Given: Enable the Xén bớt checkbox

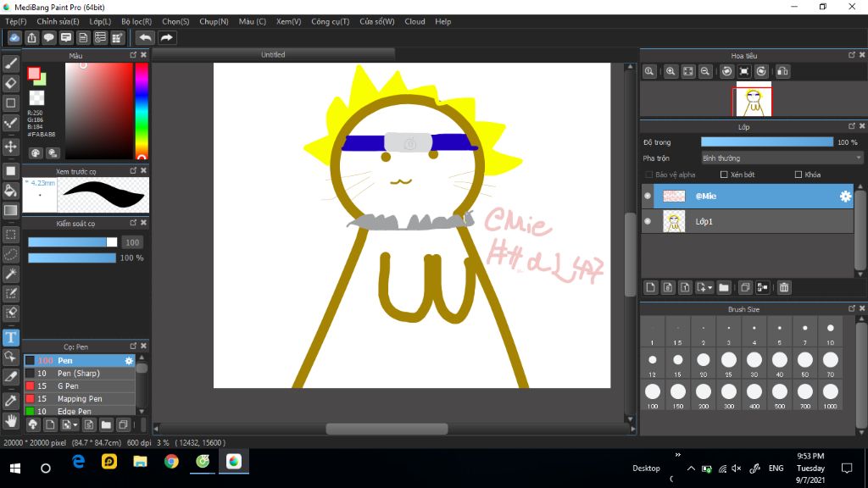Looking at the screenshot, I should pos(724,175).
